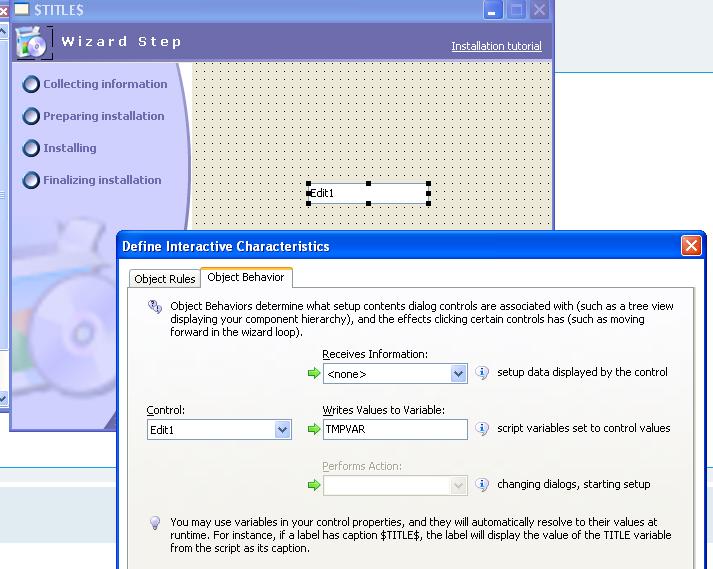
Task: Click info icon beside setup data displayed text
Action: click(x=482, y=373)
